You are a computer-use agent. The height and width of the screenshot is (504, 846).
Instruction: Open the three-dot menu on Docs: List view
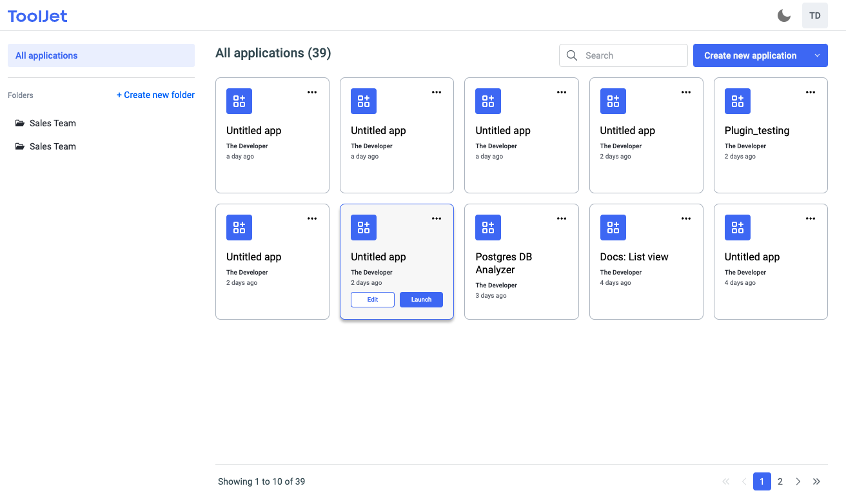[685, 218]
